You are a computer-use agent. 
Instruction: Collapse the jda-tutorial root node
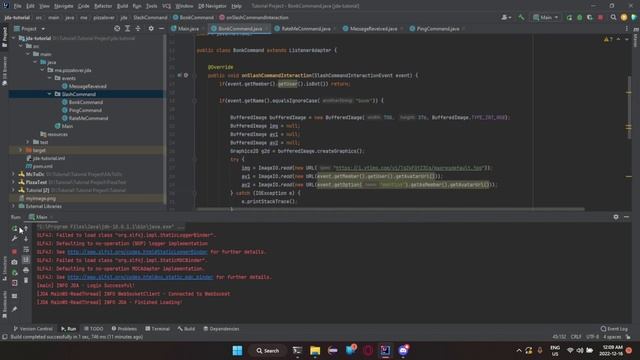tap(13, 38)
